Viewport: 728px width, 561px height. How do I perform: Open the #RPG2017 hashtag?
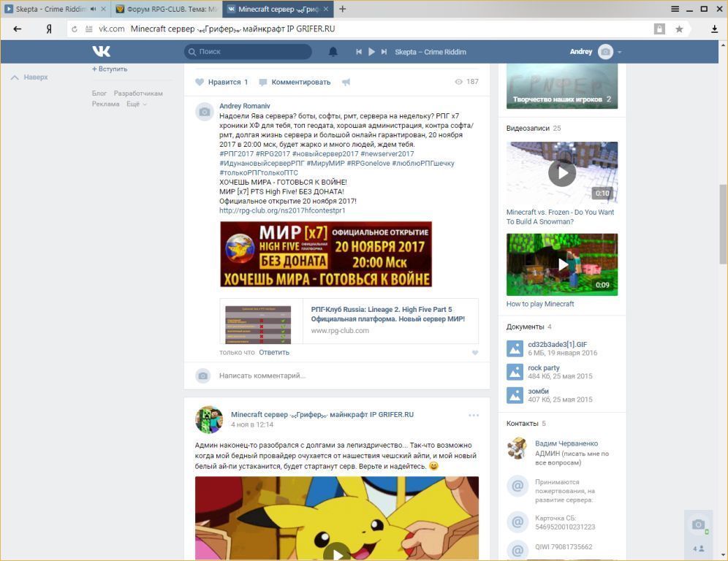click(273, 153)
